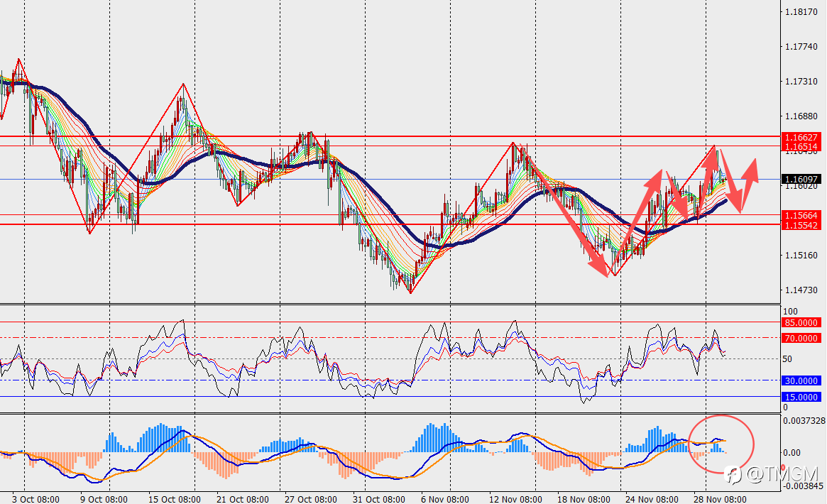Click the blue 30.0000 level label
Image resolution: width=827 pixels, height=504 pixels.
[801, 380]
